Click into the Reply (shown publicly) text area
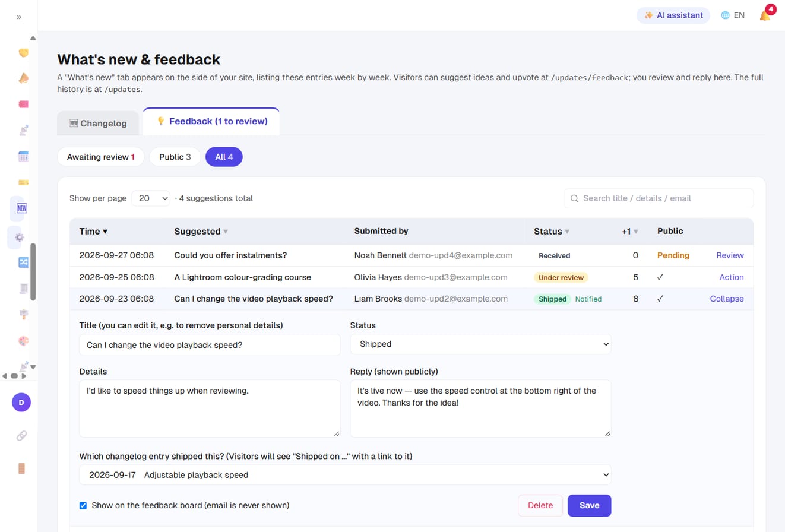 [480, 408]
